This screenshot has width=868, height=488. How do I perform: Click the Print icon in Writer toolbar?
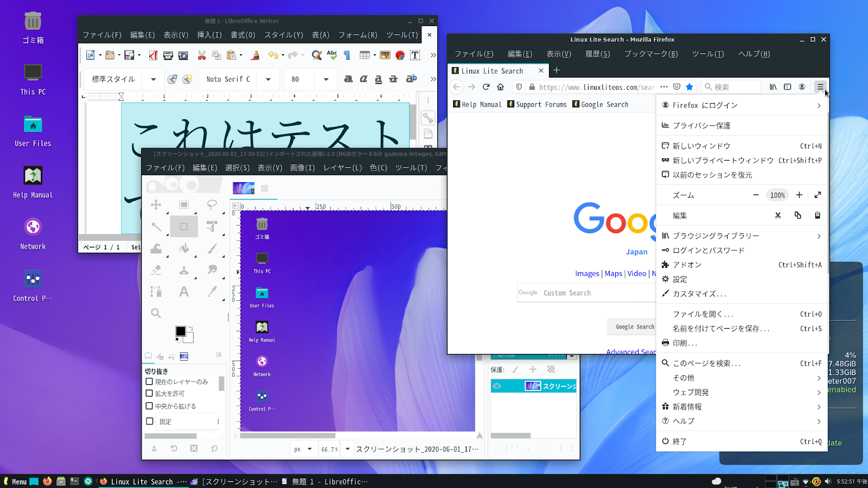point(168,55)
